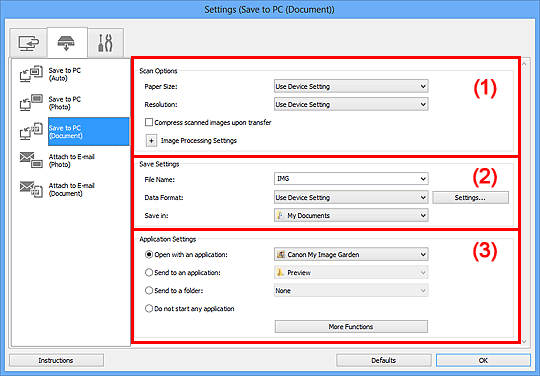The height and width of the screenshot is (376, 540).
Task: Click the Instructions button
Action: [x=56, y=361]
